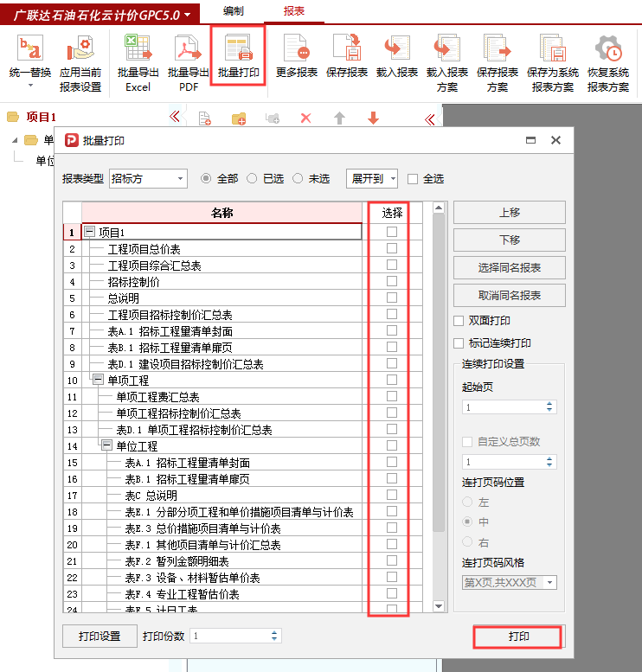
Task: Select the 全部 radio button
Action: coord(206,178)
